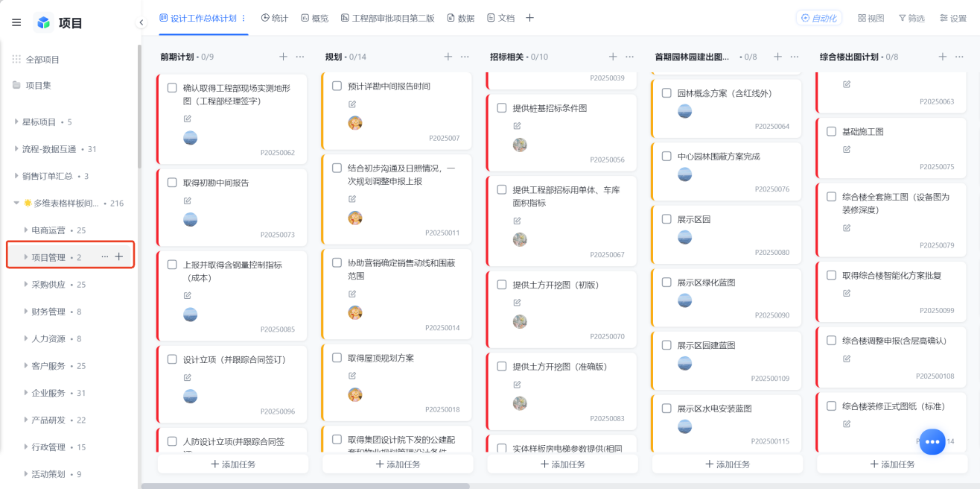The image size is (980, 489).
Task: Switch to the 文档 tab
Action: coord(500,18)
